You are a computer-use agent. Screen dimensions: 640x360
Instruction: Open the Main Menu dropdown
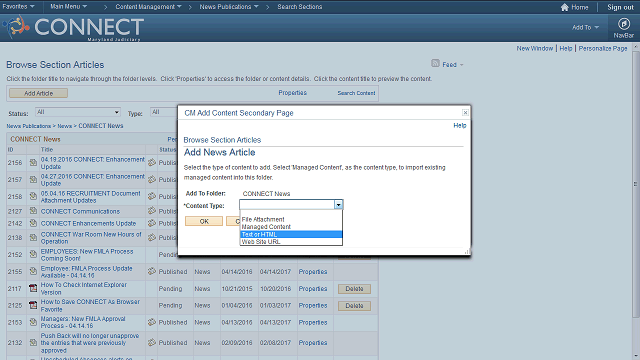[68, 7]
